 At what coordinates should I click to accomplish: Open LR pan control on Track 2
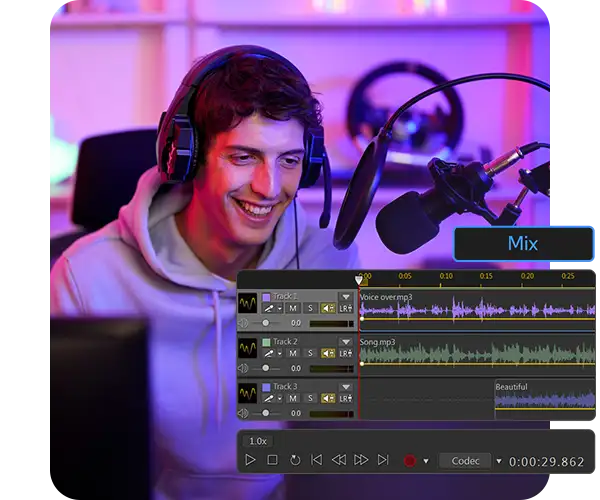(x=346, y=353)
